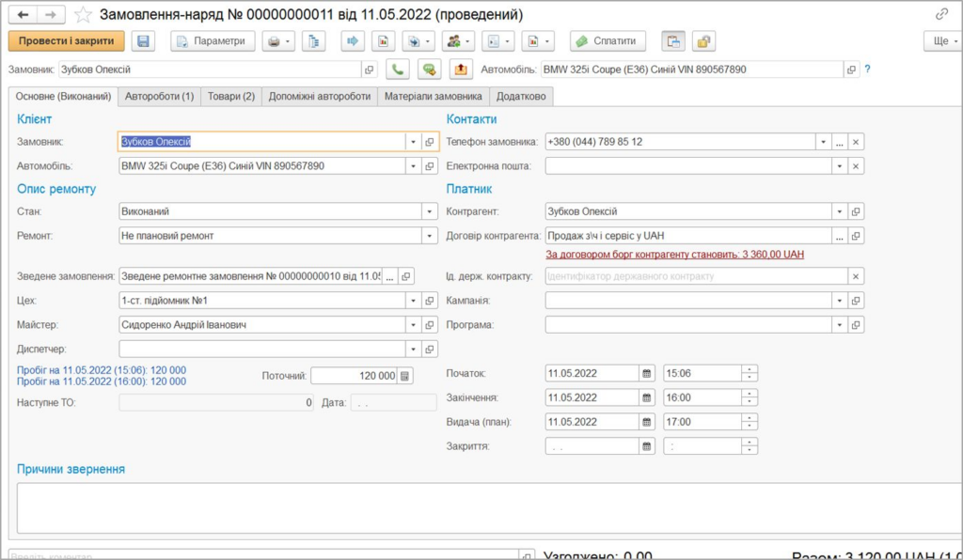Image resolution: width=963 pixels, height=560 pixels.
Task: Expand the Телефон замовника dropdown
Action: 824,142
